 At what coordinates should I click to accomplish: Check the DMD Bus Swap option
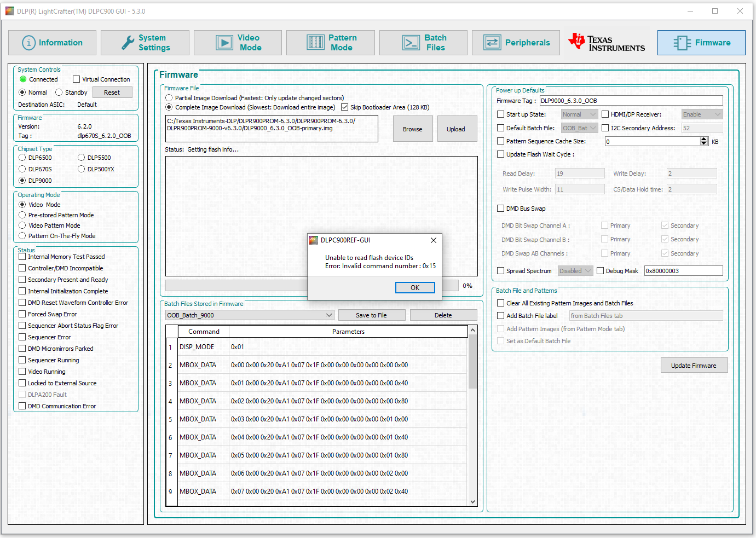[501, 209]
